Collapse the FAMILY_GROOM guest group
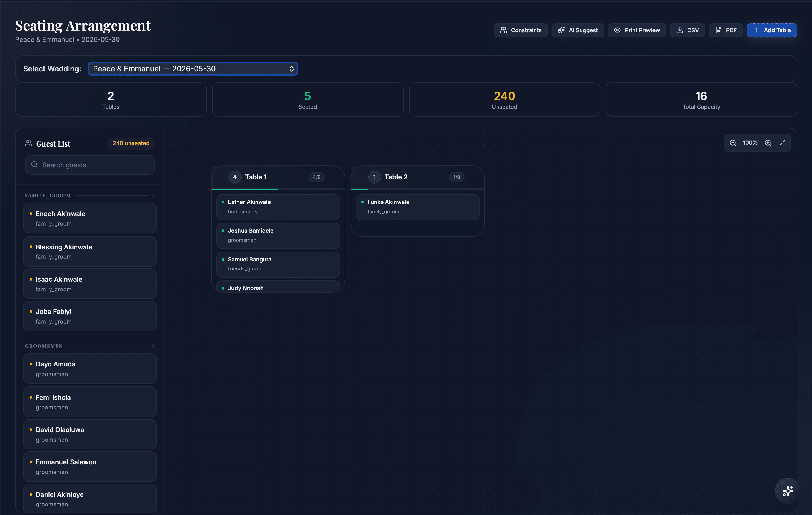Viewport: 812px width, 515px height. tap(48, 196)
